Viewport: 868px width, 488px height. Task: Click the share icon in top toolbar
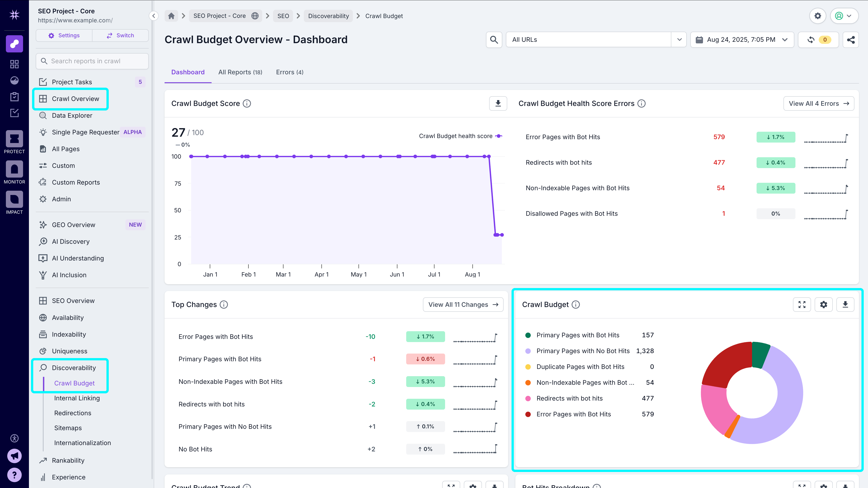(851, 39)
